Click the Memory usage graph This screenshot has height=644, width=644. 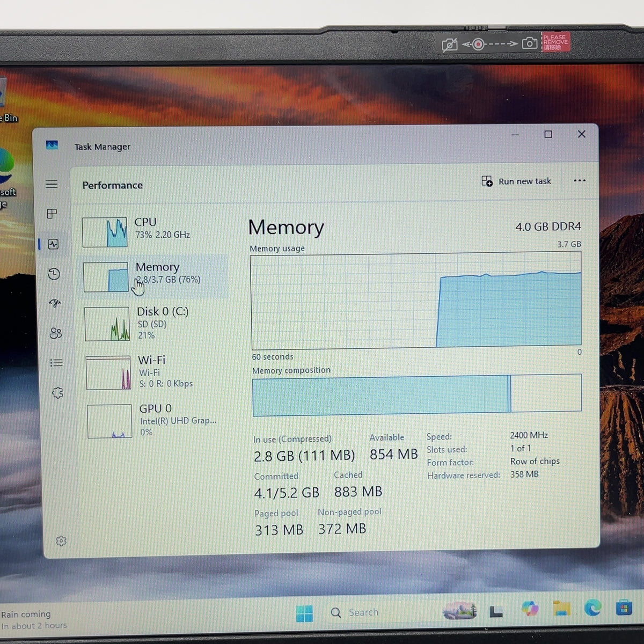click(416, 301)
